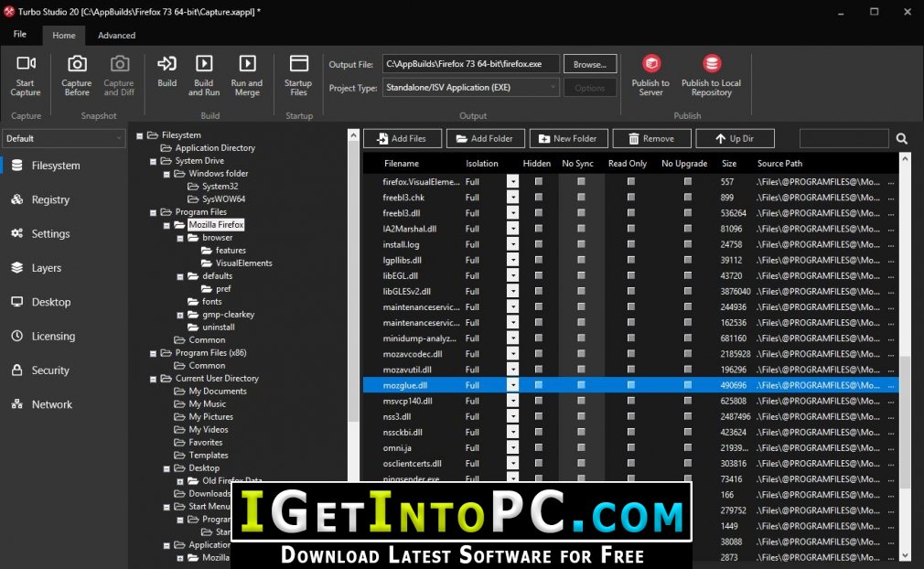This screenshot has height=569, width=924.
Task: Click Build and Run
Action: (204, 75)
